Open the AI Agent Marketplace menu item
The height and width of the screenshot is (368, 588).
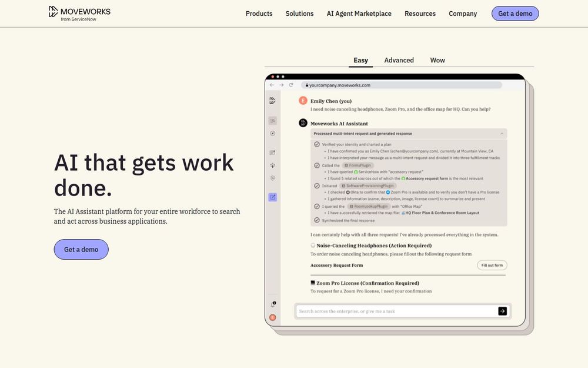pos(359,13)
